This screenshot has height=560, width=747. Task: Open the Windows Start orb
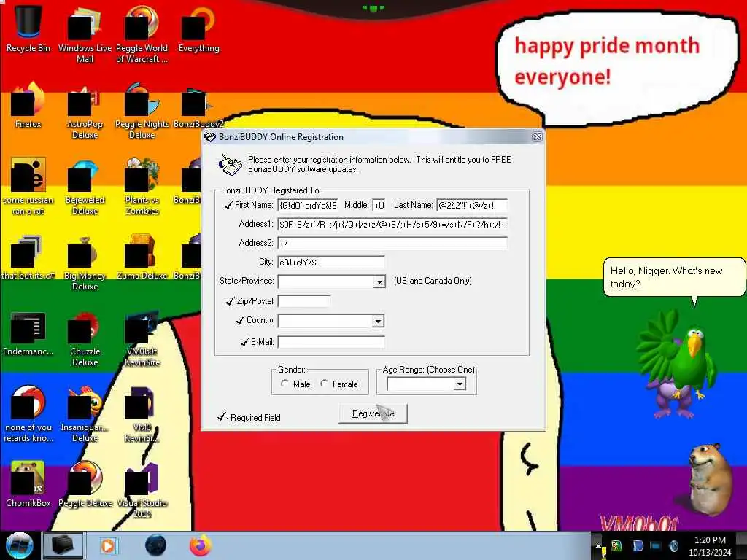coord(20,545)
